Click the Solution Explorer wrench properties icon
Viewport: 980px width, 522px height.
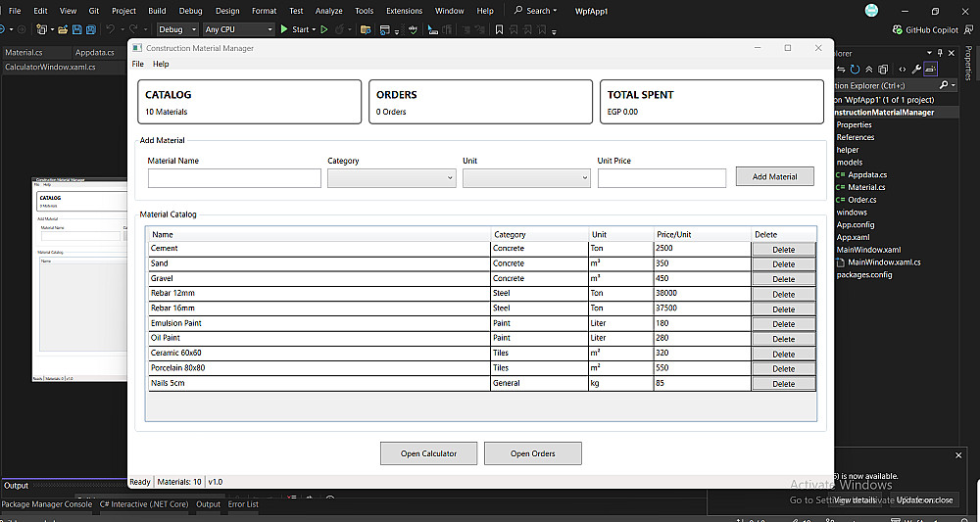tap(916, 70)
